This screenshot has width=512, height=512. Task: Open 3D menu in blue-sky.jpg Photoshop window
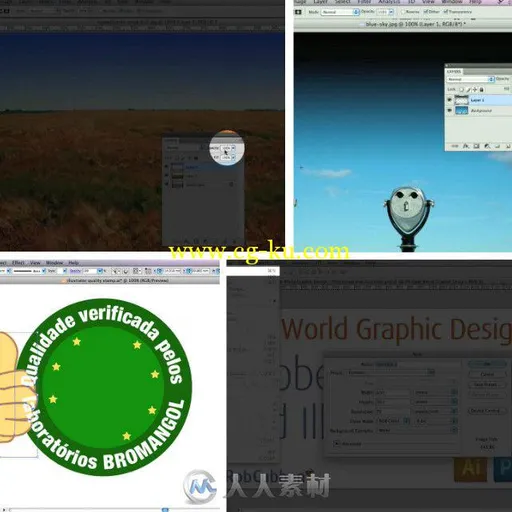[x=412, y=2]
